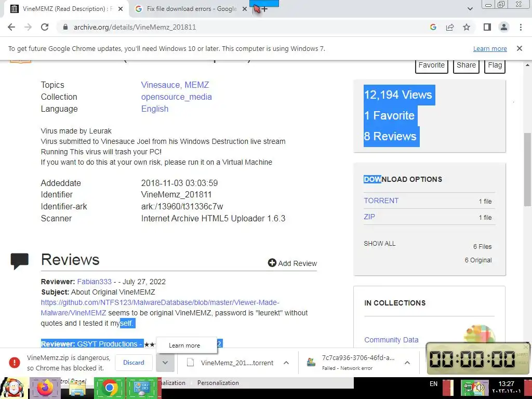Click the English language link
This screenshot has height=399, width=532.
pos(155,109)
